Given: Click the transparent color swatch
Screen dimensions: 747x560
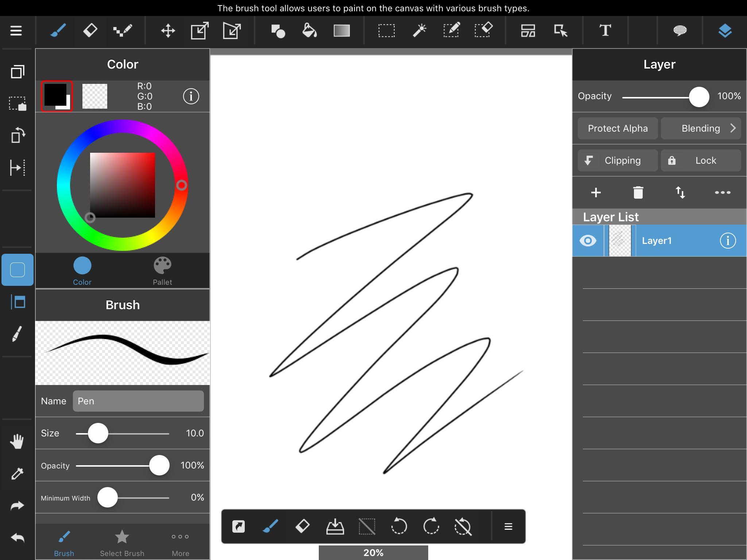Looking at the screenshot, I should point(95,96).
